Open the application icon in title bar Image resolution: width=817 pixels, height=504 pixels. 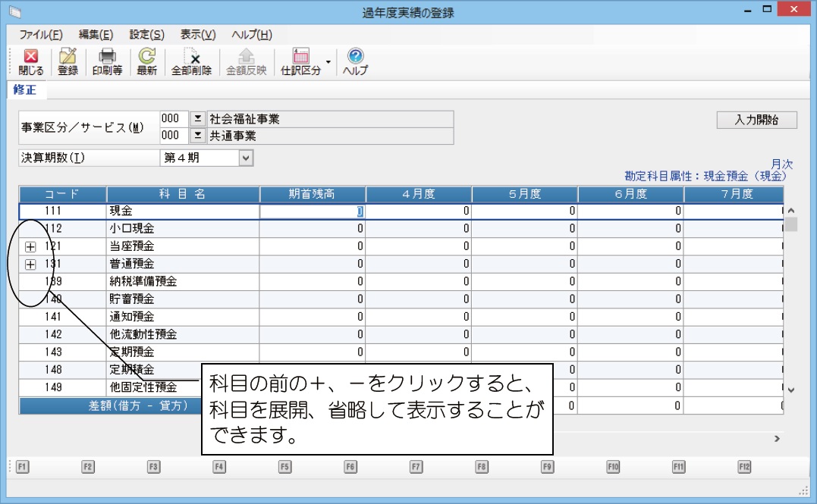(x=13, y=12)
